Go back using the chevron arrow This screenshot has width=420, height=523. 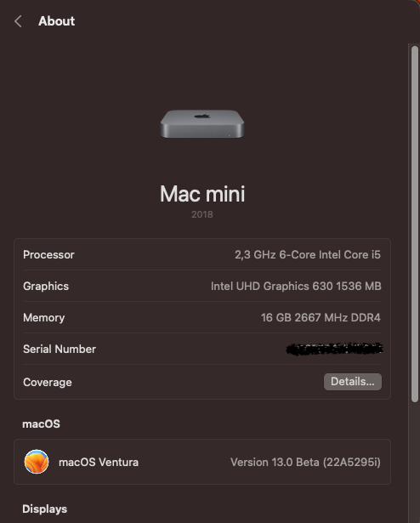19,21
